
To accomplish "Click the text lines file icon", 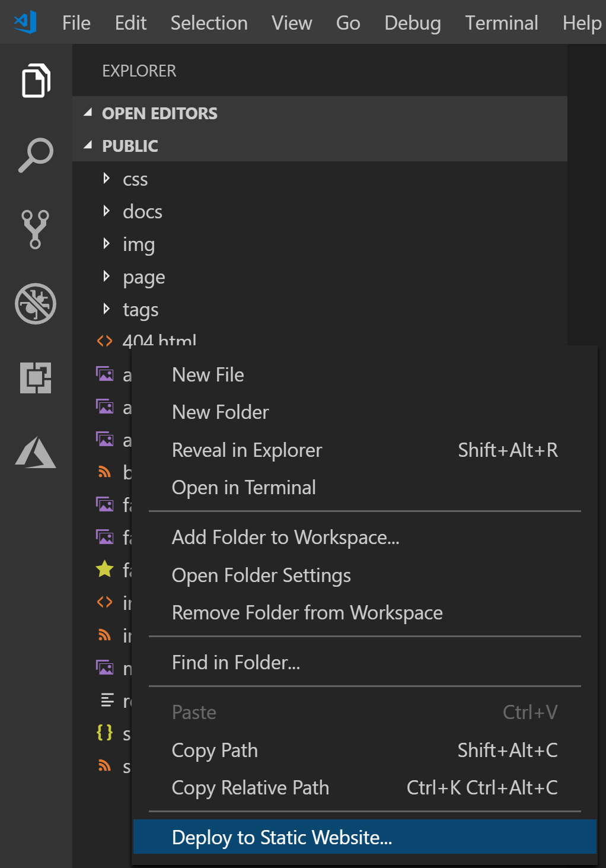I will tap(107, 701).
